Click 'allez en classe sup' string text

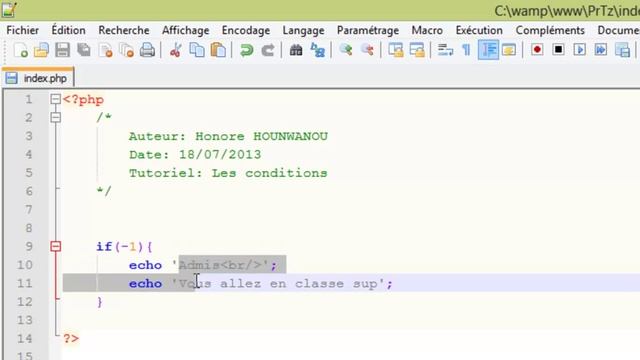point(299,283)
